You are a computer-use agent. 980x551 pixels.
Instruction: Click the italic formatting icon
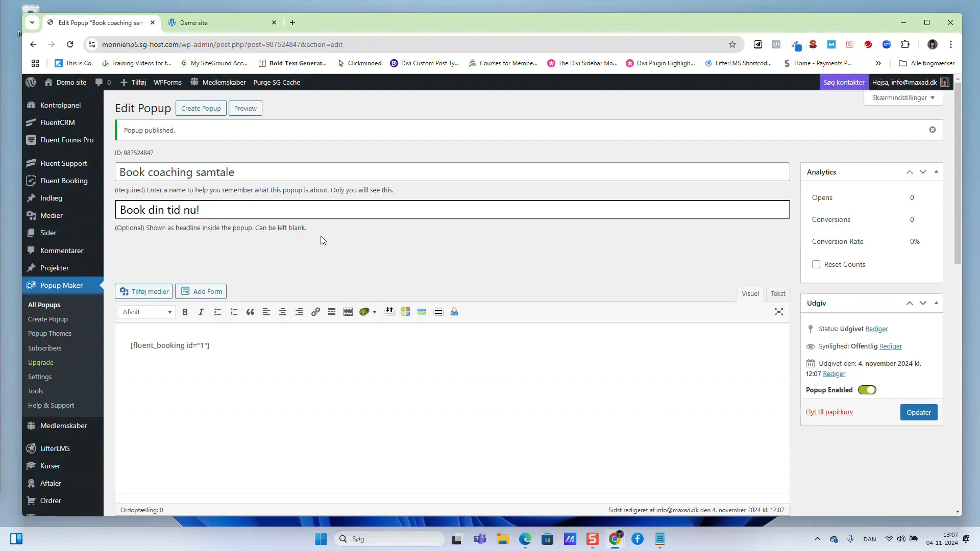(x=201, y=312)
